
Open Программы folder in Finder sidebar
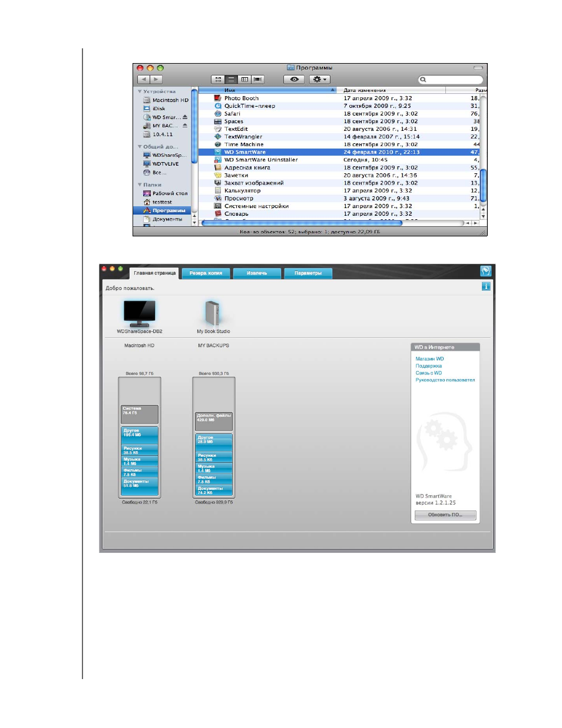coord(164,210)
